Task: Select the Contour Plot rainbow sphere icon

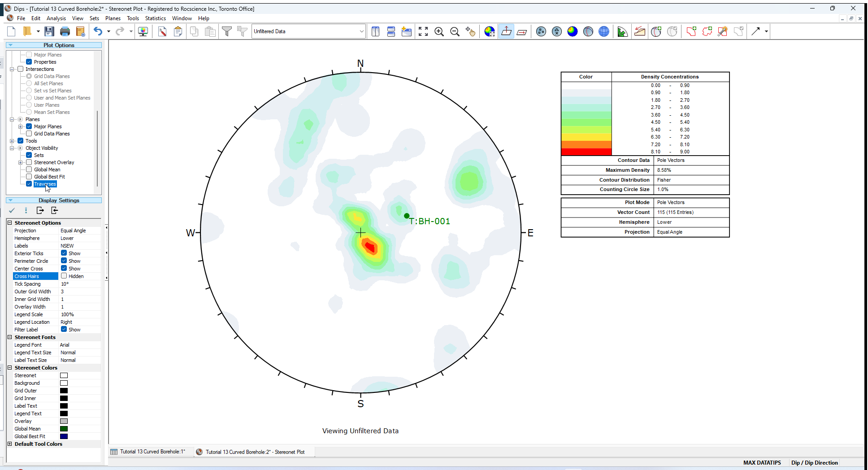Action: (573, 31)
